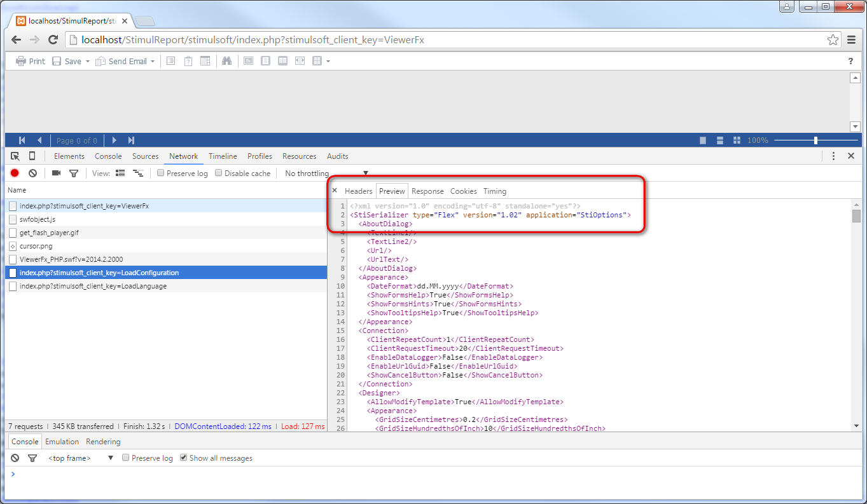
Task: Go to the last report page
Action: coord(131,140)
